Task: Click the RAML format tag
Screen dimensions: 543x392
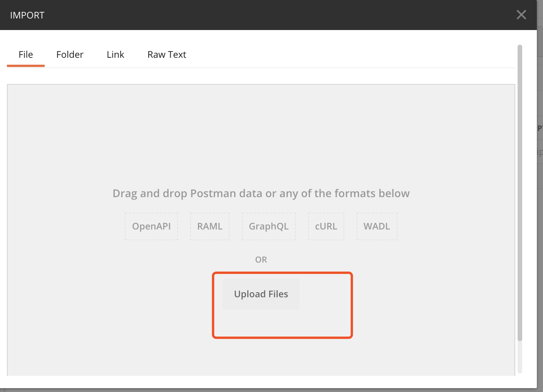Action: (x=210, y=226)
